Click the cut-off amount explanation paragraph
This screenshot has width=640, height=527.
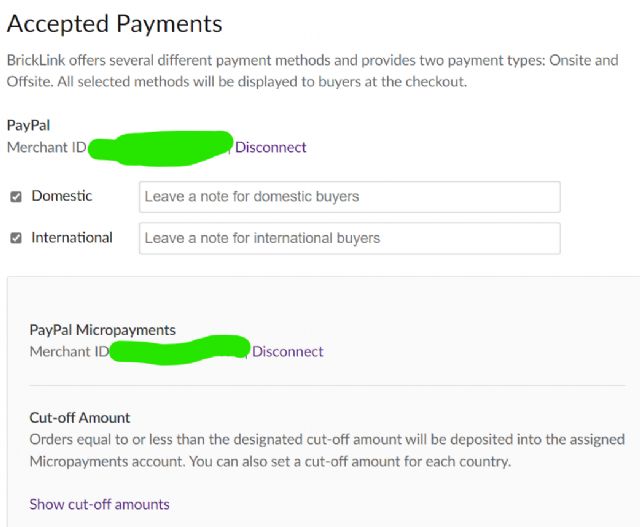(327, 450)
